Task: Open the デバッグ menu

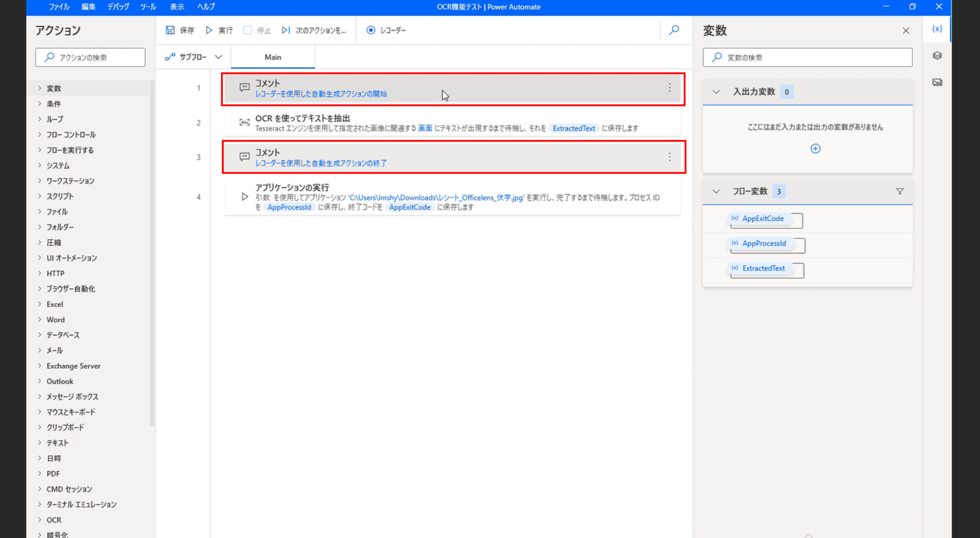Action: click(x=118, y=7)
